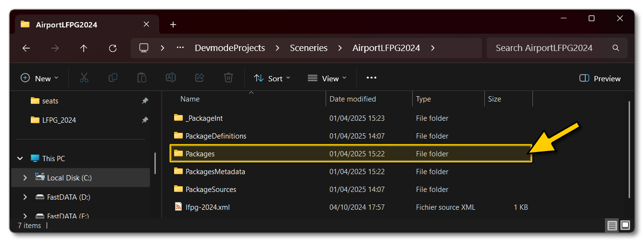Select the Packages folder
Image resolution: width=644 pixels, height=242 pixels.
pyautogui.click(x=351, y=153)
